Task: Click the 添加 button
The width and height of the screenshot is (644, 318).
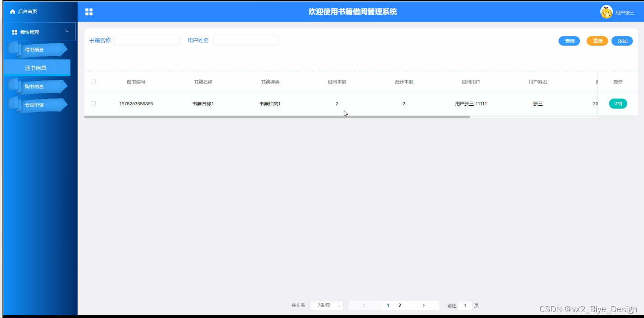Action: pyautogui.click(x=622, y=41)
